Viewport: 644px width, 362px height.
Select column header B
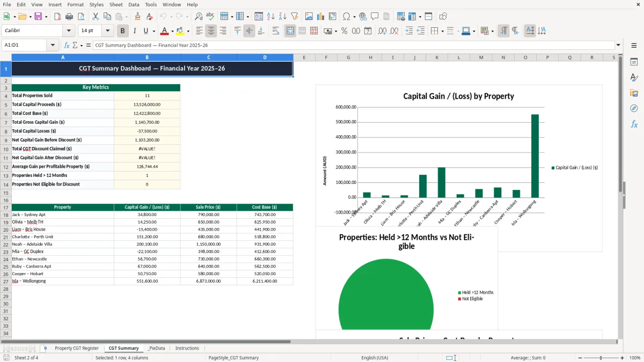tap(147, 57)
